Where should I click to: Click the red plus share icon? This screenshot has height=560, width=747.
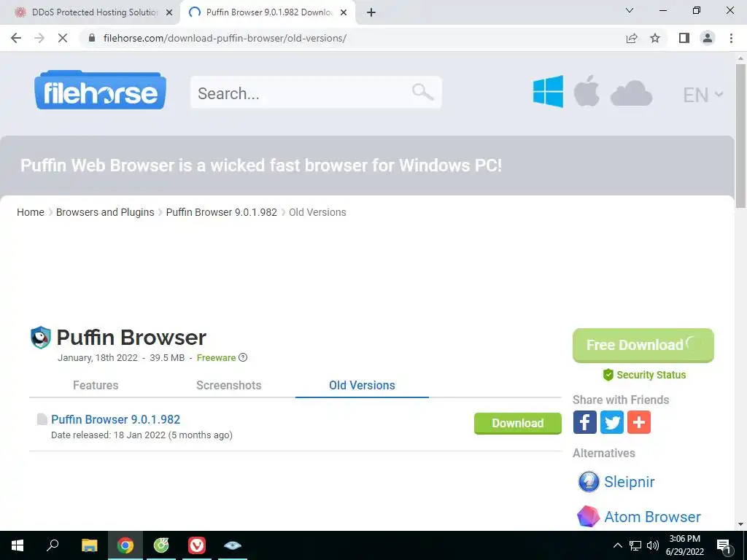639,422
